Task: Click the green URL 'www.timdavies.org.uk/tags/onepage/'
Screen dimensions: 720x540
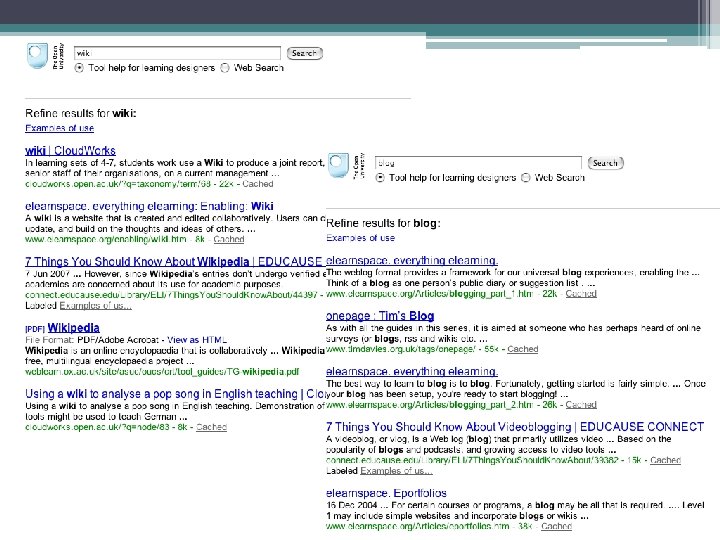Action: [400, 349]
